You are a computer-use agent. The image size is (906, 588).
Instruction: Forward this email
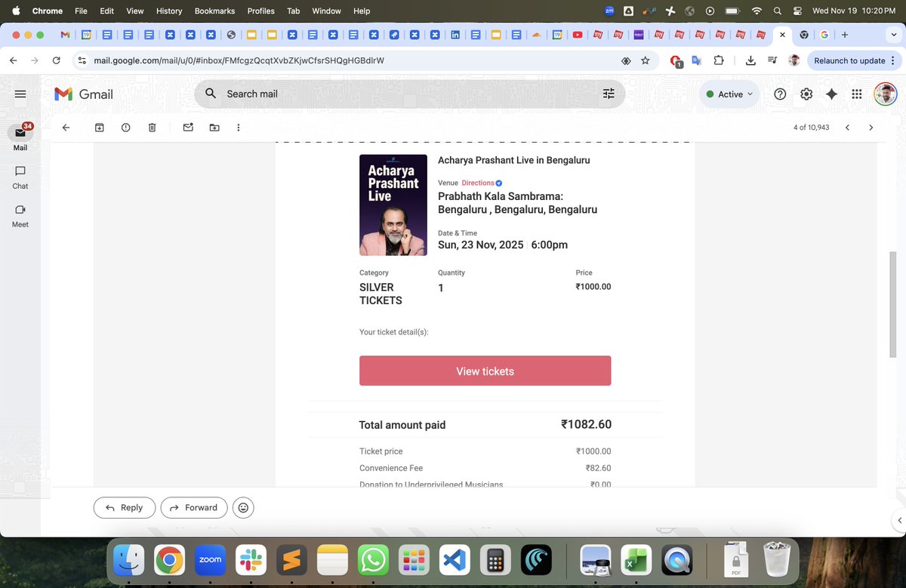[x=193, y=507]
